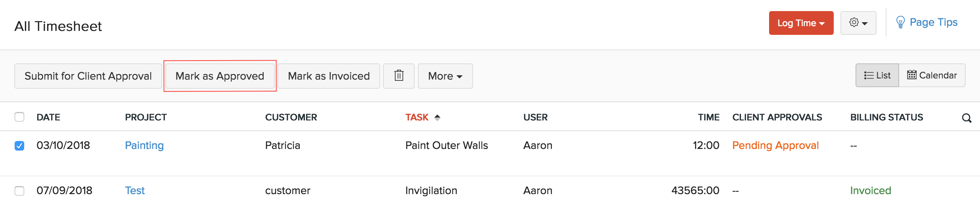This screenshot has width=980, height=206.
Task: Click the Mark as Invoiced button
Action: point(329,76)
